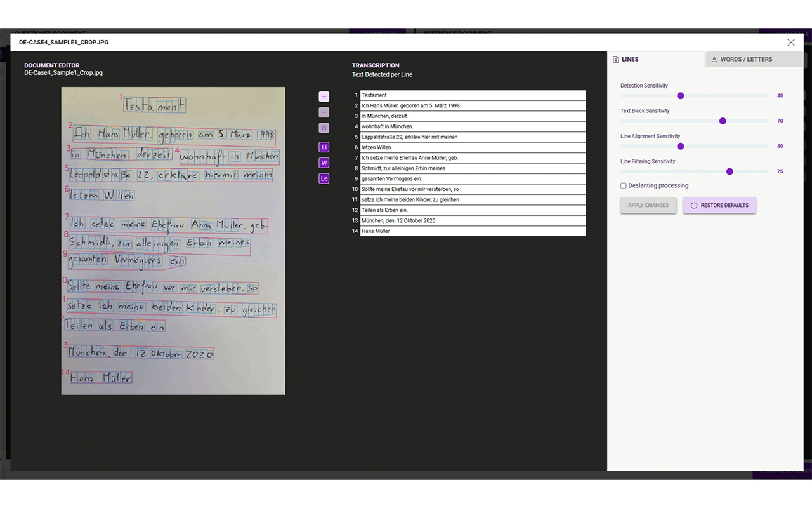Click the 'Text Detected per Line' subtitle
812x508 pixels.
pyautogui.click(x=382, y=75)
